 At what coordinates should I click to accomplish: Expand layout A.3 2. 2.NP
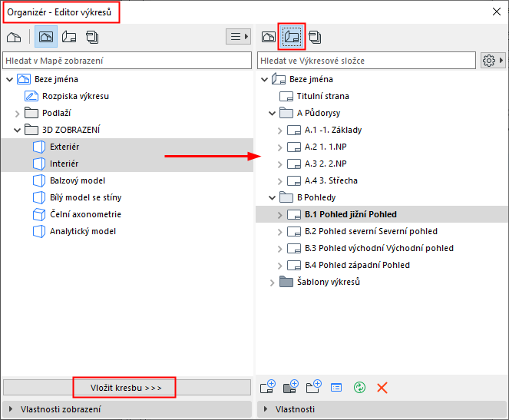click(x=279, y=164)
